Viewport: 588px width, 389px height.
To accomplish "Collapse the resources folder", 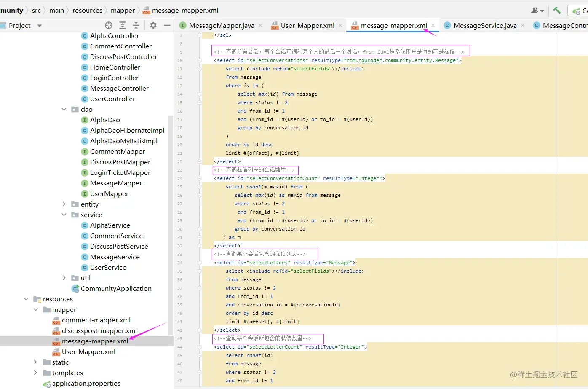I will (26, 299).
